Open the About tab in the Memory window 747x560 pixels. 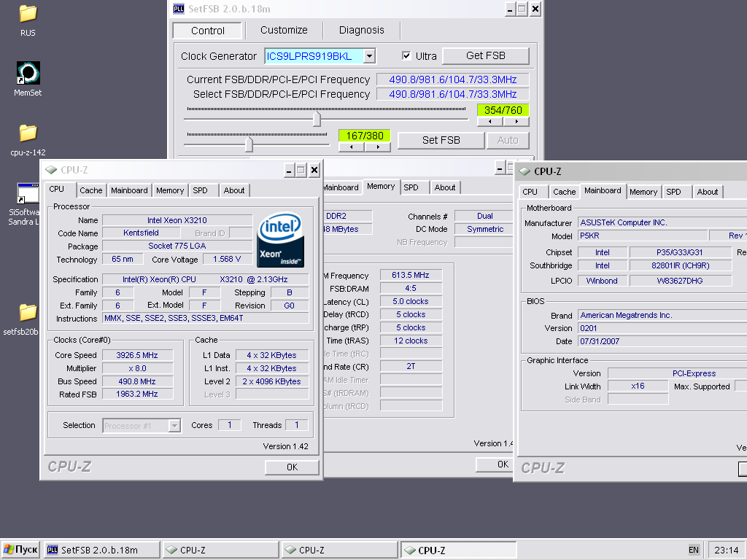(445, 187)
